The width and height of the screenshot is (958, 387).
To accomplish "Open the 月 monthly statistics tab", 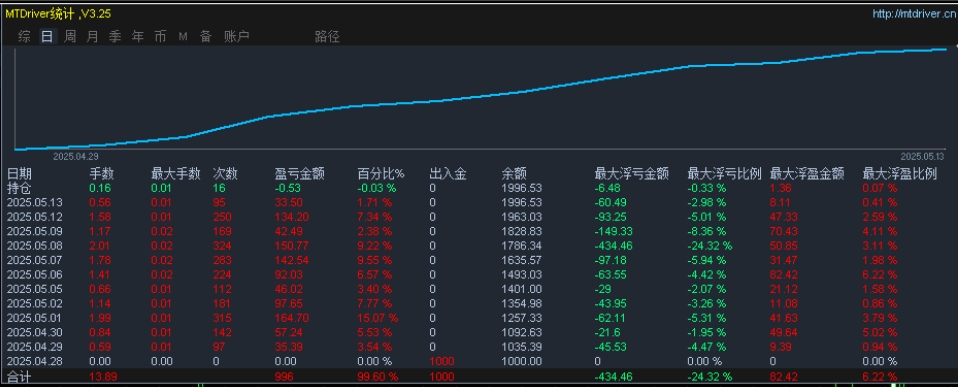I will pos(92,37).
